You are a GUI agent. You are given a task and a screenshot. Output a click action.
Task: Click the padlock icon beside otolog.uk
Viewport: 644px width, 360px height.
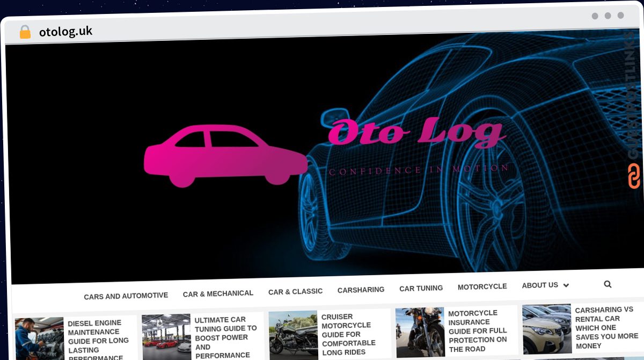[x=25, y=32]
